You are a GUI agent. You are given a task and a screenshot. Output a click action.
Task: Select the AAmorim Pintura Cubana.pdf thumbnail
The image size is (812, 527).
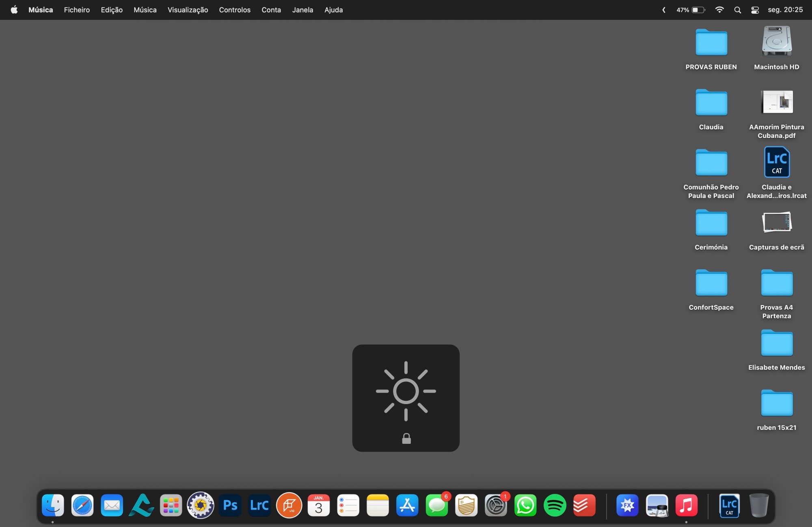click(777, 102)
